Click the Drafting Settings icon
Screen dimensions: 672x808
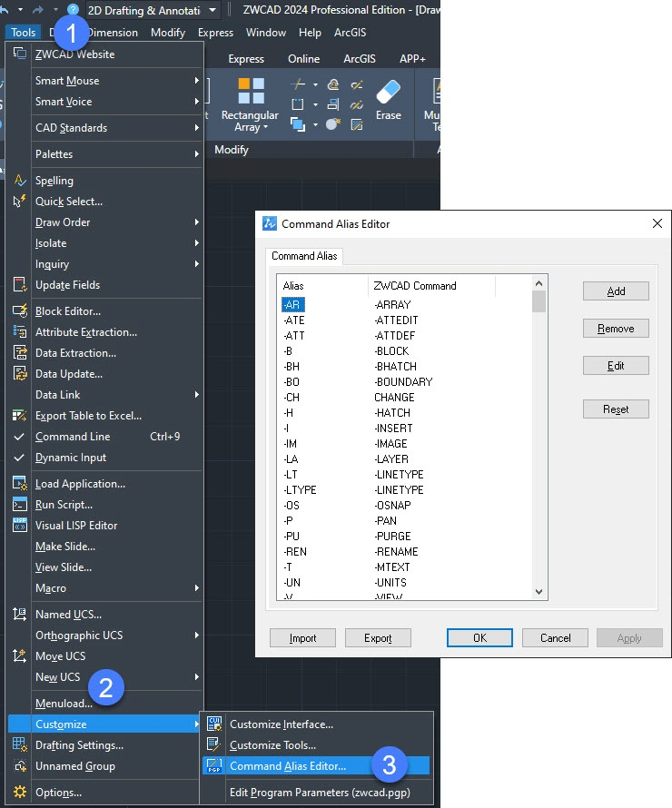pyautogui.click(x=20, y=744)
